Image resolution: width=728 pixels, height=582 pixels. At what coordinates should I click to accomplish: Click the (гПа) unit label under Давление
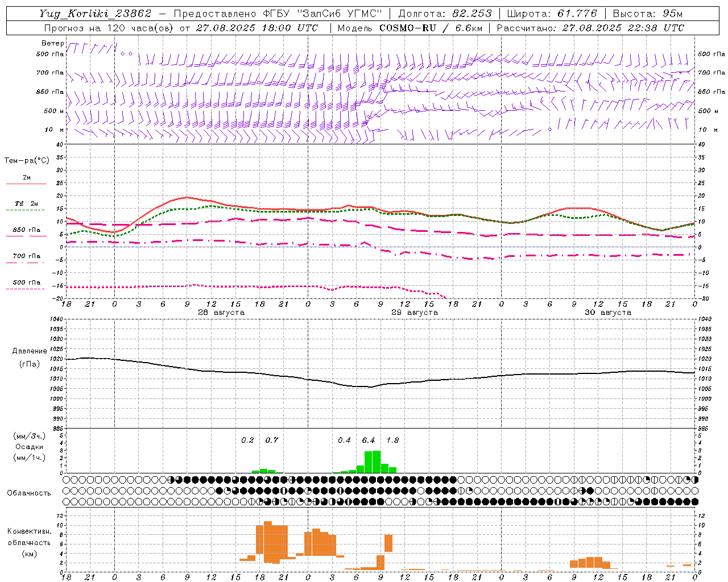pos(30,364)
